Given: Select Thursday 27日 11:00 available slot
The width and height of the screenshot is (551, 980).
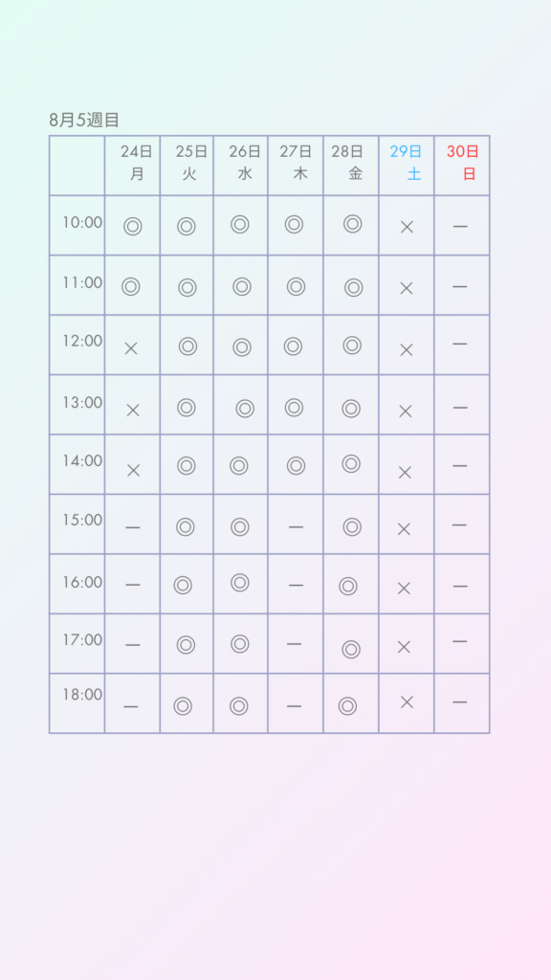Looking at the screenshot, I should (x=297, y=287).
